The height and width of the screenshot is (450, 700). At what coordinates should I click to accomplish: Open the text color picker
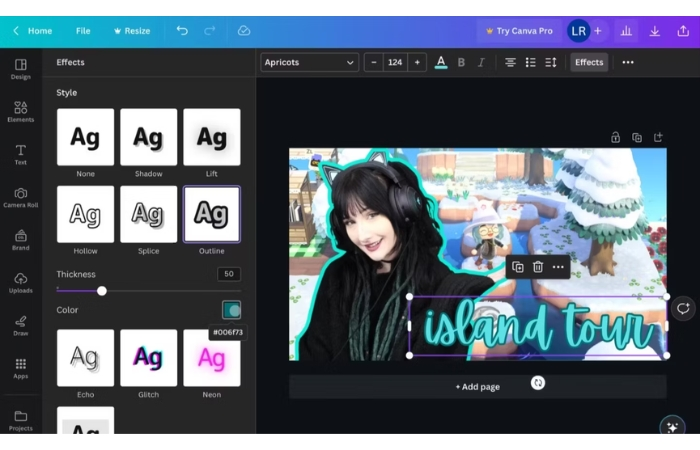(x=441, y=62)
